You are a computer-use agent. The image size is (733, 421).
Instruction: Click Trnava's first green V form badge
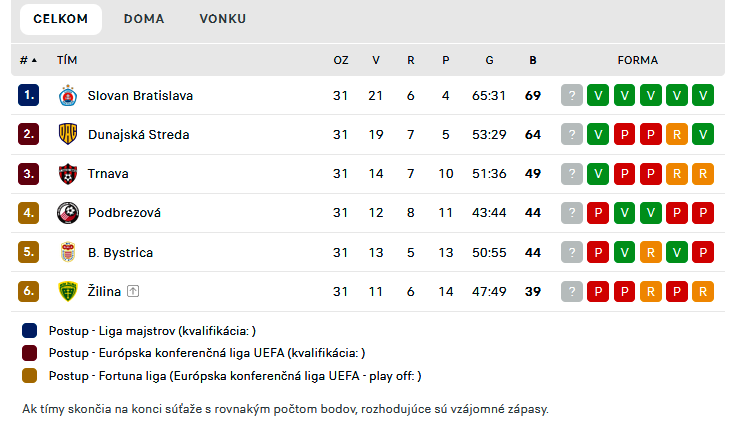coord(598,174)
